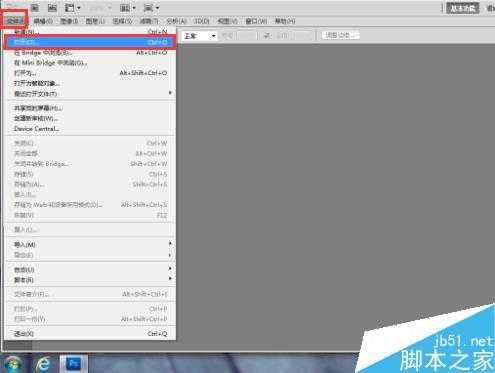Image resolution: width=495 pixels, height=373 pixels.
Task: Open the 滤镜(T) menu
Action: pyautogui.click(x=149, y=21)
